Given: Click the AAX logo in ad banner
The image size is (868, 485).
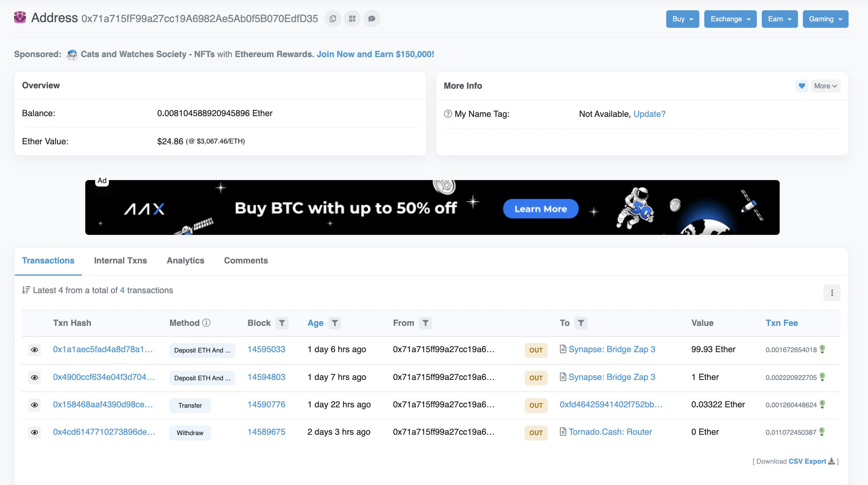Looking at the screenshot, I should pyautogui.click(x=144, y=209).
